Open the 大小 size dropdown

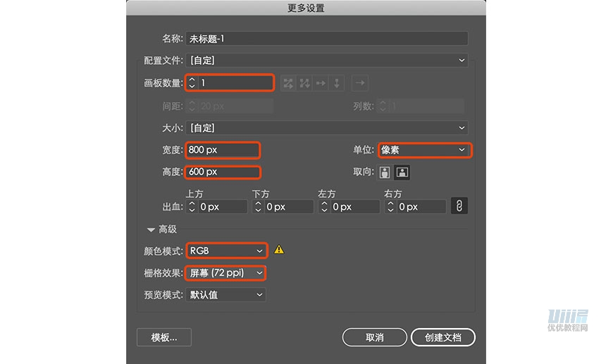(x=327, y=127)
